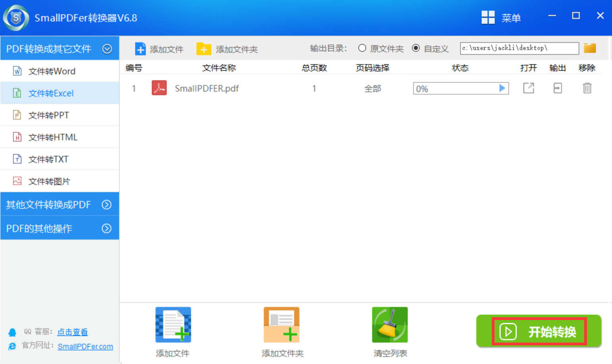The height and width of the screenshot is (364, 612).
Task: Open the 菜单 grid icon
Action: (488, 17)
